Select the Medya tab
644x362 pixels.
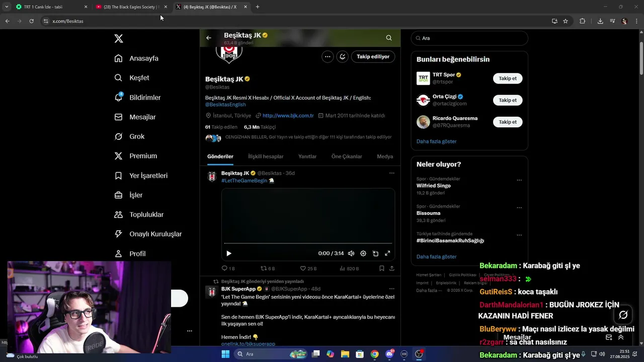pos(385,156)
